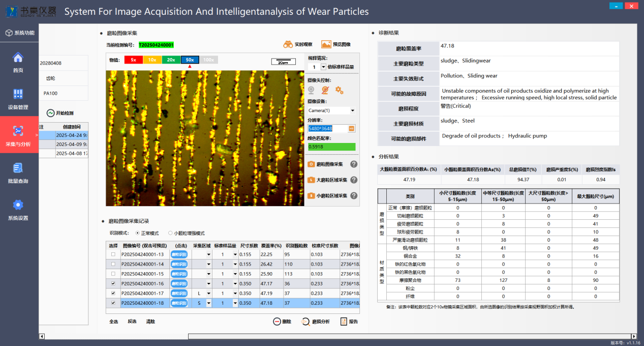Run 磨损分析 via the magnifier icon
Image resolution: width=644 pixels, height=346 pixels.
click(305, 321)
